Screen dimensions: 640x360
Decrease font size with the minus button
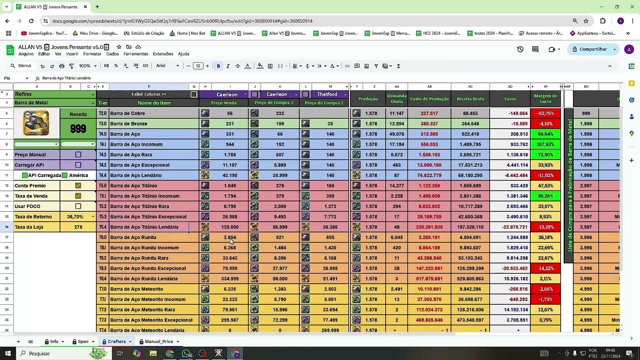pos(188,66)
